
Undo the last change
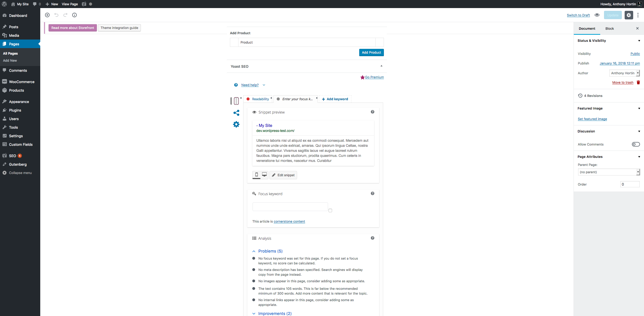pos(56,15)
